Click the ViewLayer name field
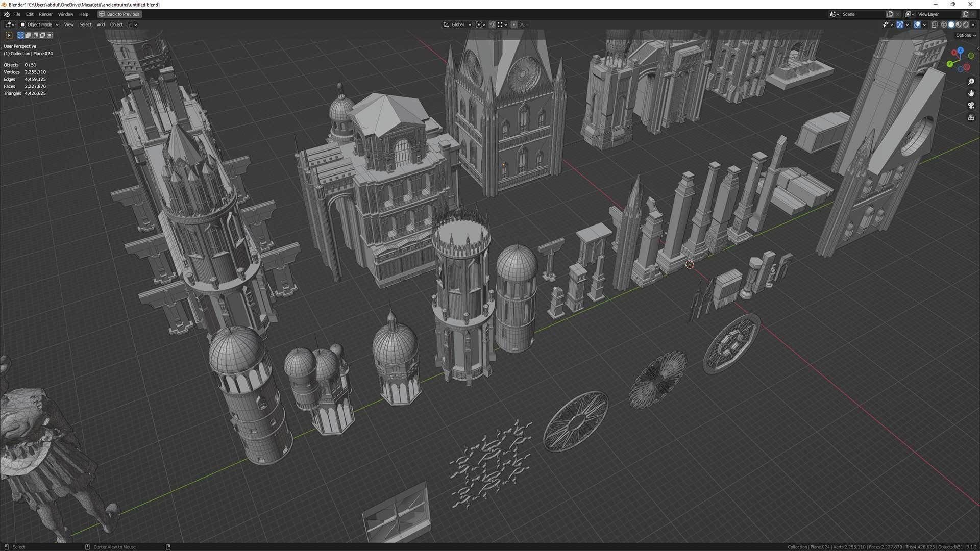 tap(938, 14)
